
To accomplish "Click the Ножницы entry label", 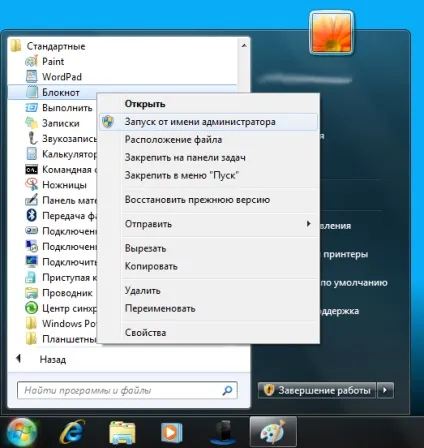I will (64, 185).
